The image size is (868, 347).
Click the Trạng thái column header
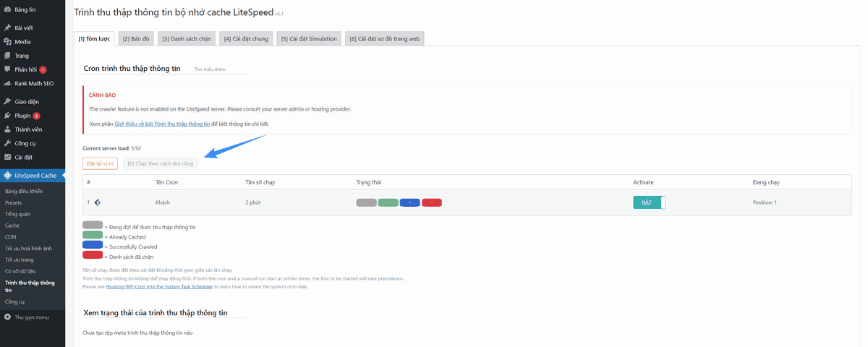(368, 181)
